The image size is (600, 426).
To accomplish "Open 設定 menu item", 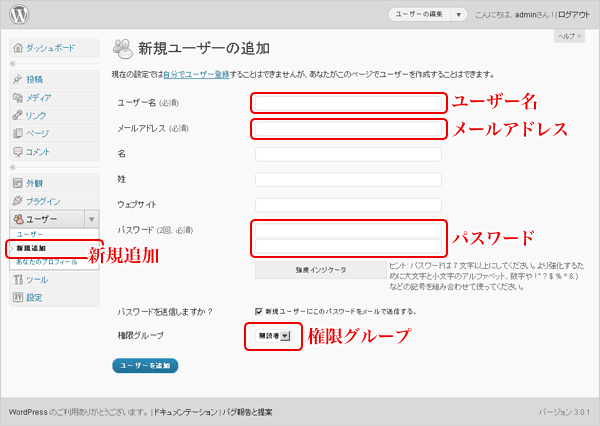I will (34, 297).
